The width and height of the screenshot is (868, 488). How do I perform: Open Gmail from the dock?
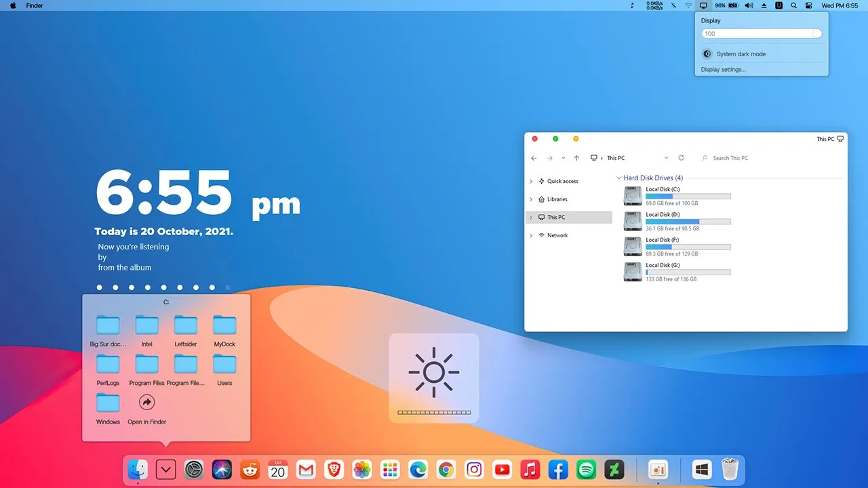[x=306, y=469]
